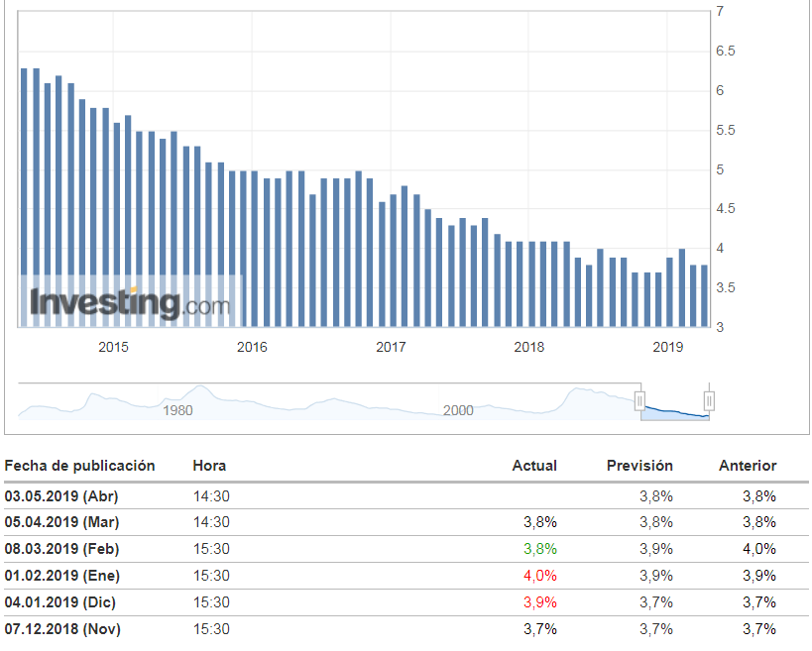Click the highlighted selected range in the navigator

tap(675, 406)
